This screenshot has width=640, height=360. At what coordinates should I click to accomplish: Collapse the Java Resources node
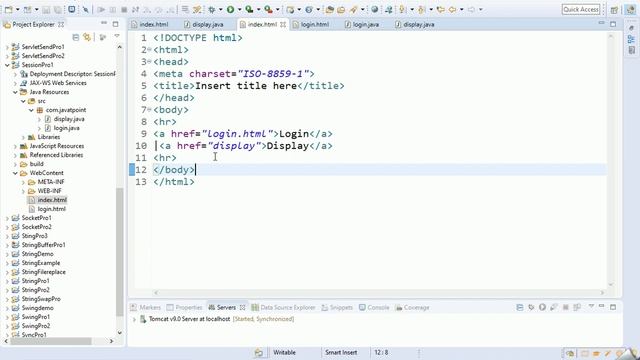coord(15,92)
